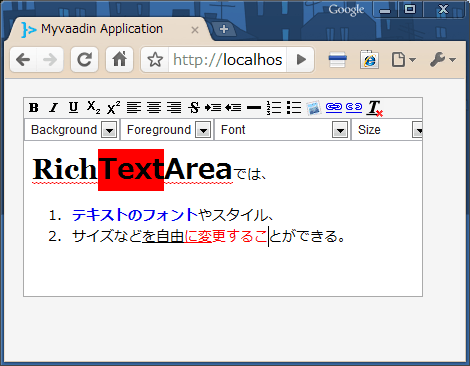The image size is (470, 366).
Task: Go back in browser history
Action: [x=23, y=60]
